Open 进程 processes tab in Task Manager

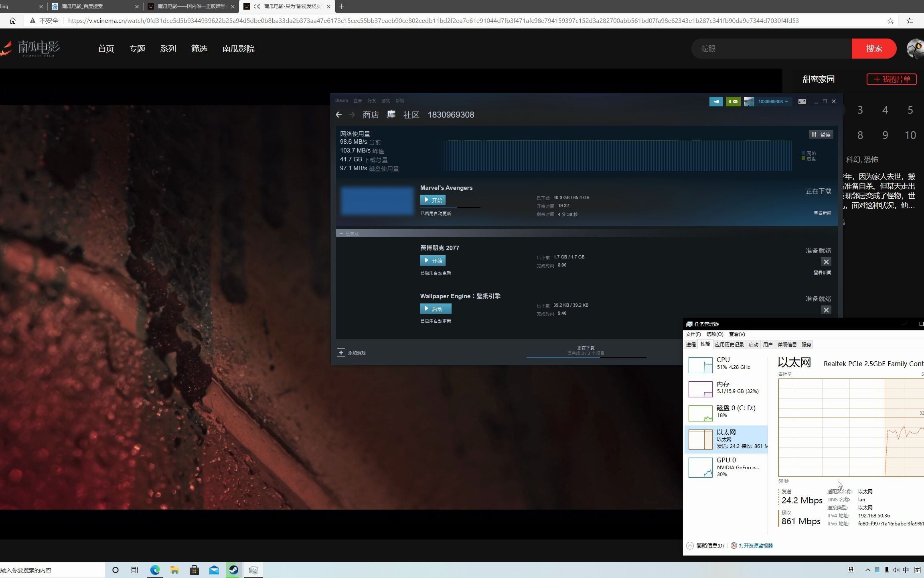tap(691, 344)
